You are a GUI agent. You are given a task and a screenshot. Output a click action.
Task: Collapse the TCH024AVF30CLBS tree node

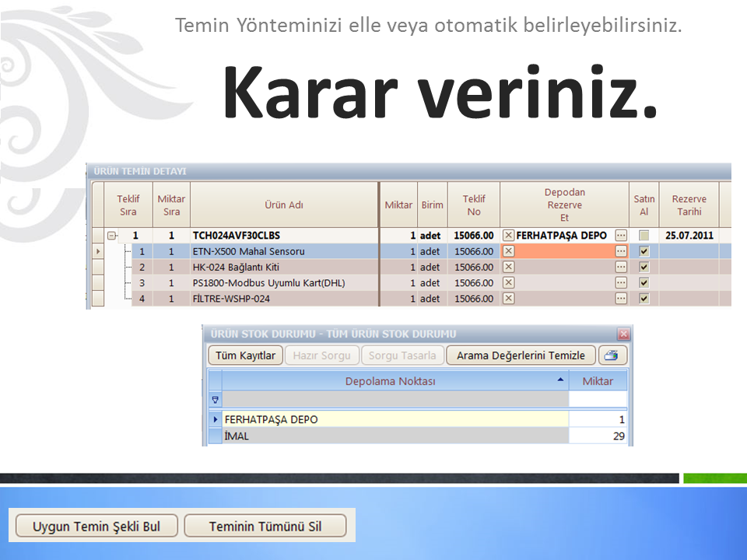tap(112, 236)
